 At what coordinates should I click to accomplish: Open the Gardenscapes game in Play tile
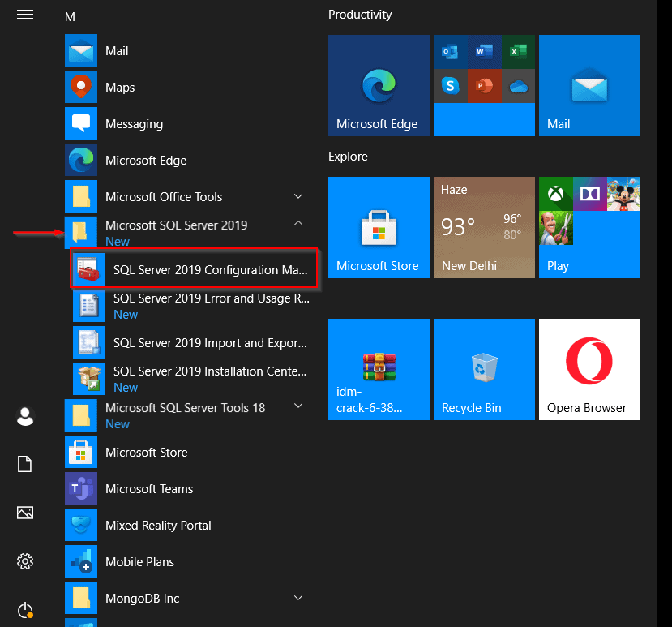coord(556,228)
